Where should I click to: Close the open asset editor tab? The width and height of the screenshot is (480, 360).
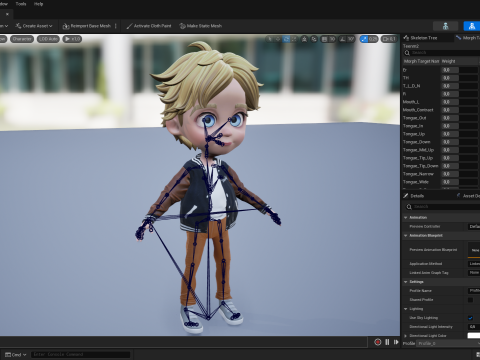tap(7, 14)
